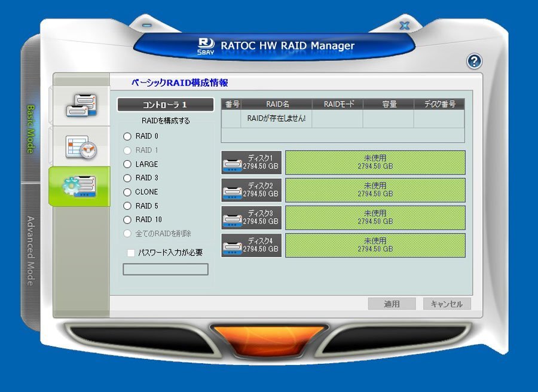Click the ディスク1 drive icon

pos(233,165)
